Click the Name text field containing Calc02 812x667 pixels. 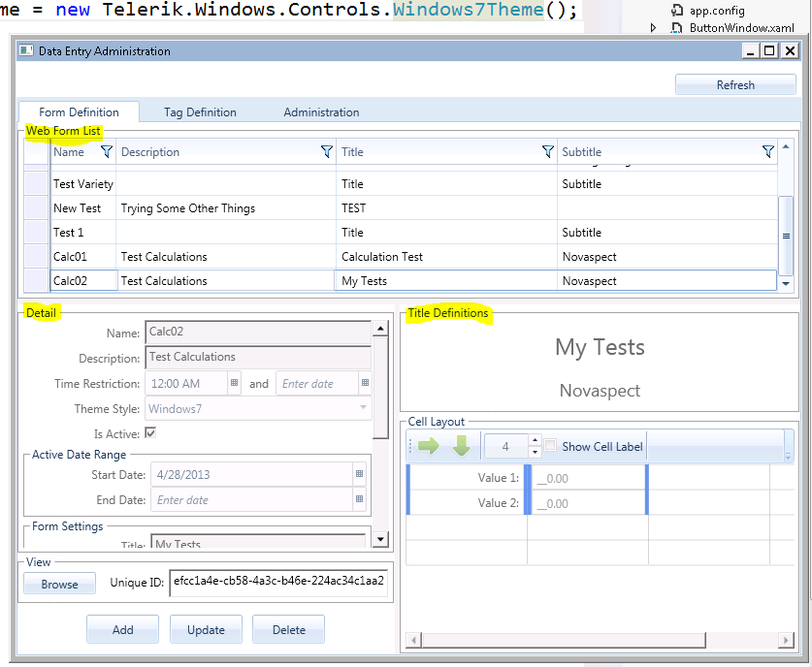click(258, 333)
